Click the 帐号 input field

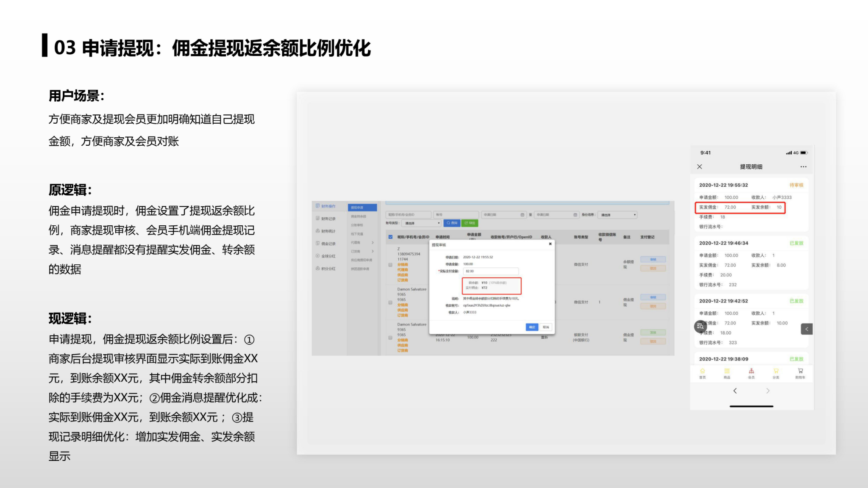(456, 215)
